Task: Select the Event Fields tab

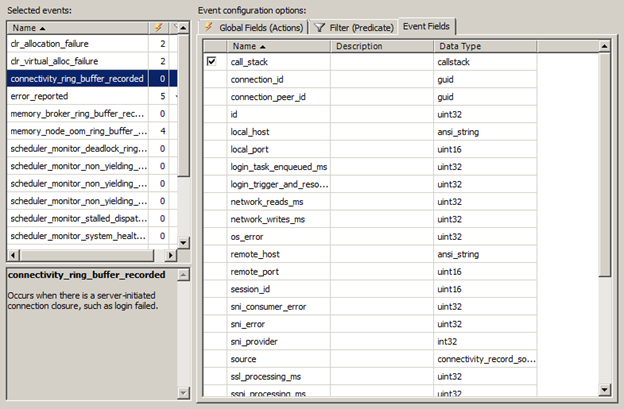Action: 426,26
